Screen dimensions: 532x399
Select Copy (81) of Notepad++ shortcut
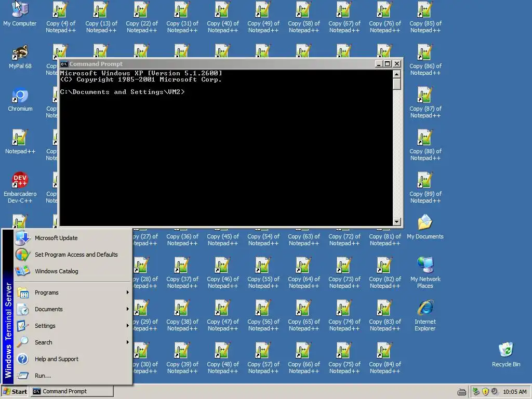[385, 237]
